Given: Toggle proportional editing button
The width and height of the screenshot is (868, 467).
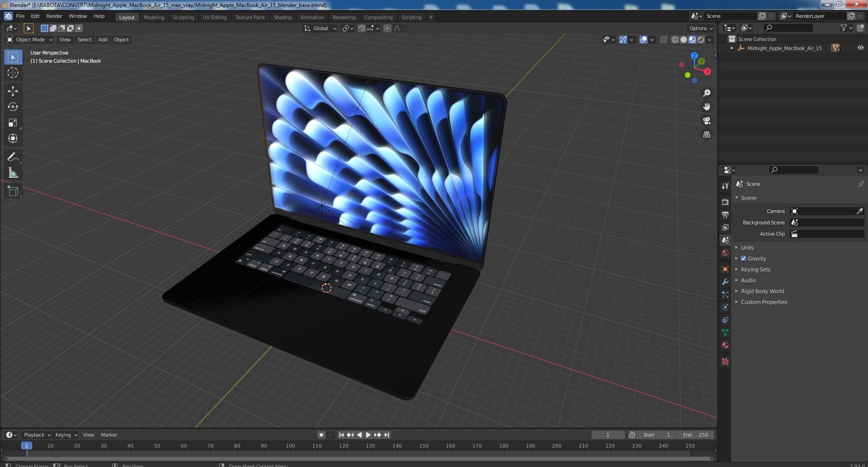Looking at the screenshot, I should click(387, 28).
